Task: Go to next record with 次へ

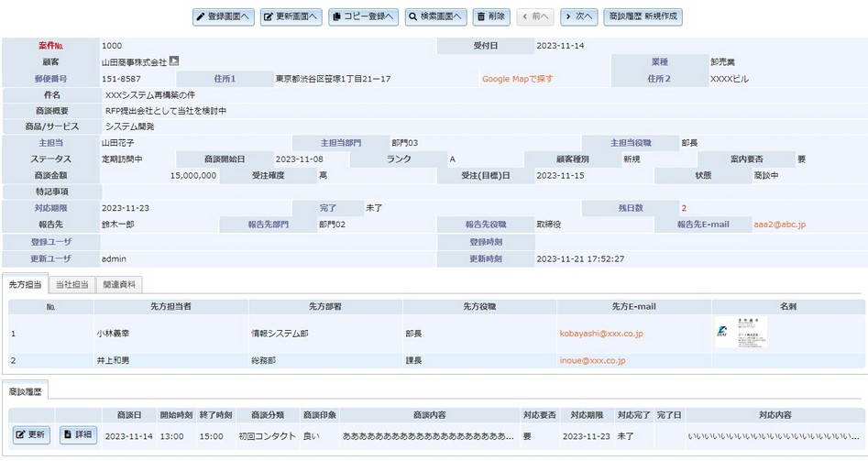Action: (x=579, y=16)
